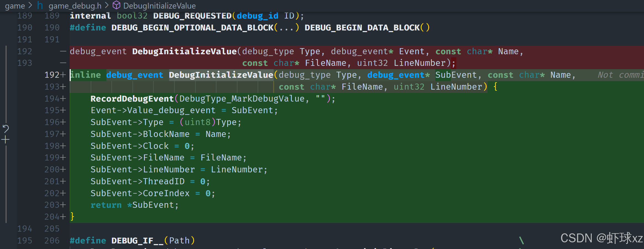The width and height of the screenshot is (644, 249).
Task: Click 'SubEvent->ThreadID = 0;' line
Action: pyautogui.click(x=150, y=181)
